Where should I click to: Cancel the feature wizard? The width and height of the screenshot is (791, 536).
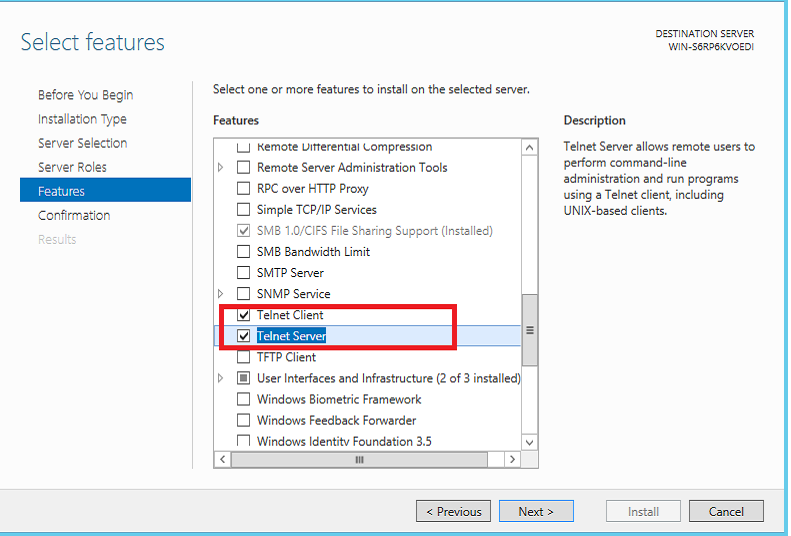[726, 511]
